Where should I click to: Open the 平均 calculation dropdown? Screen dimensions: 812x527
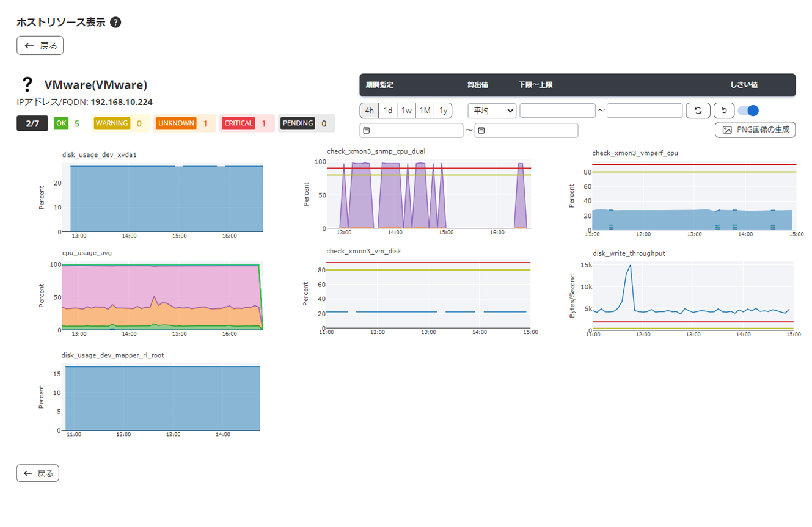pyautogui.click(x=492, y=111)
